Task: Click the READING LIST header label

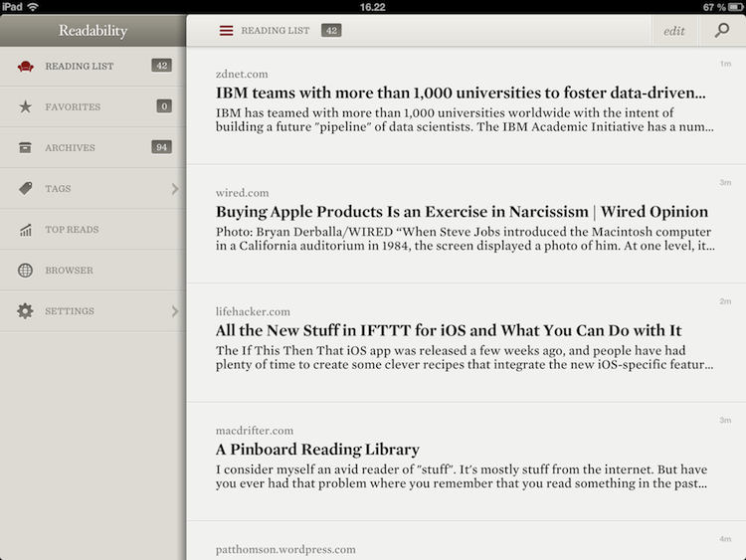Action: (275, 31)
